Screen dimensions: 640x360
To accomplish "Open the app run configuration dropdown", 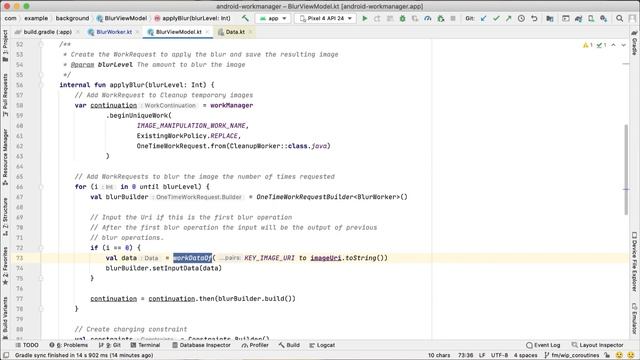I will click(273, 18).
